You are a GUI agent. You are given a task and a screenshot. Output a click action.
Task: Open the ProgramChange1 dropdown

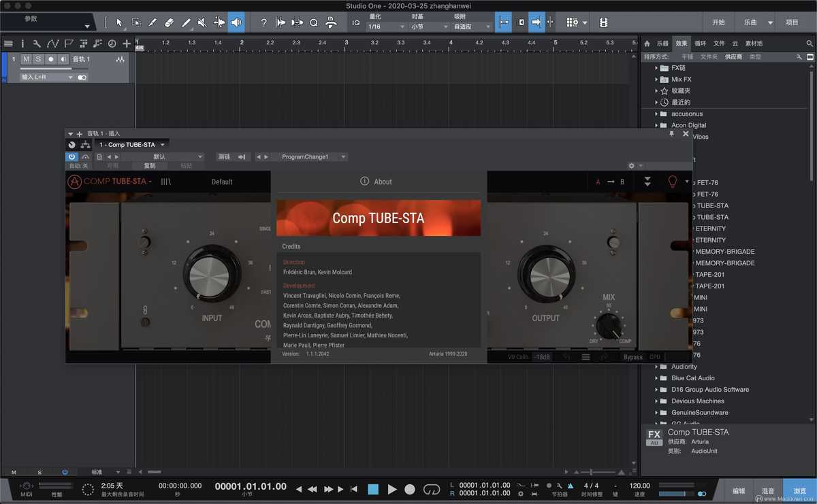tap(310, 157)
